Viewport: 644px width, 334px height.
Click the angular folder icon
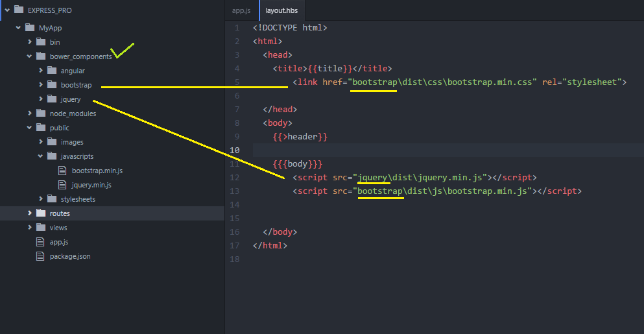coord(52,70)
